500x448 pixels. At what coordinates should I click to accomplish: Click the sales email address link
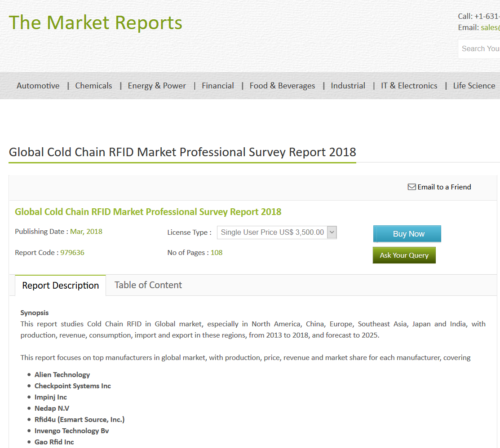(x=491, y=27)
